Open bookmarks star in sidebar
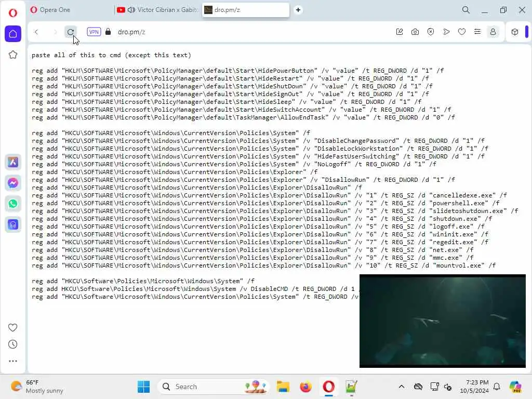Image resolution: width=532 pixels, height=399 pixels. tap(13, 55)
